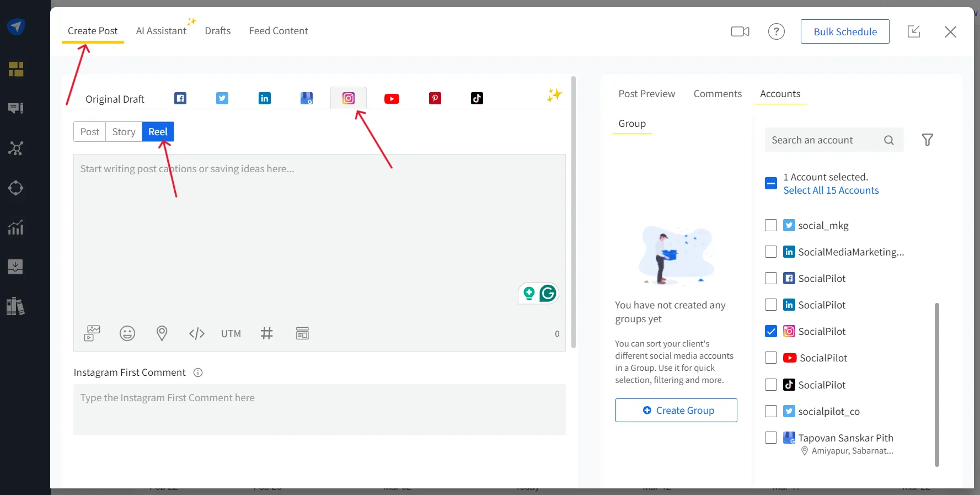Check the Tapovan Sanskar Pith account
980x495 pixels.
pyautogui.click(x=771, y=438)
